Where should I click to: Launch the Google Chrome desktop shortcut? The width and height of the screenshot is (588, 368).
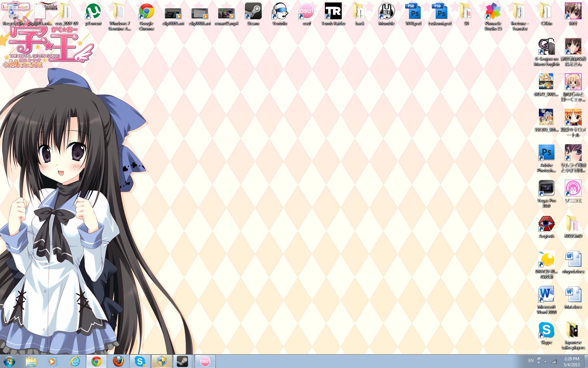[x=146, y=16]
